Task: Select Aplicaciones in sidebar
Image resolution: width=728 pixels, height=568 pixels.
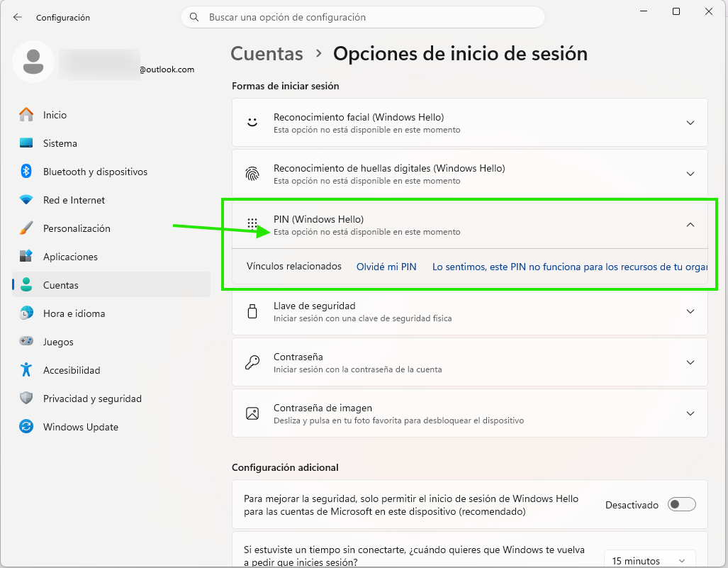Action: tap(111, 257)
